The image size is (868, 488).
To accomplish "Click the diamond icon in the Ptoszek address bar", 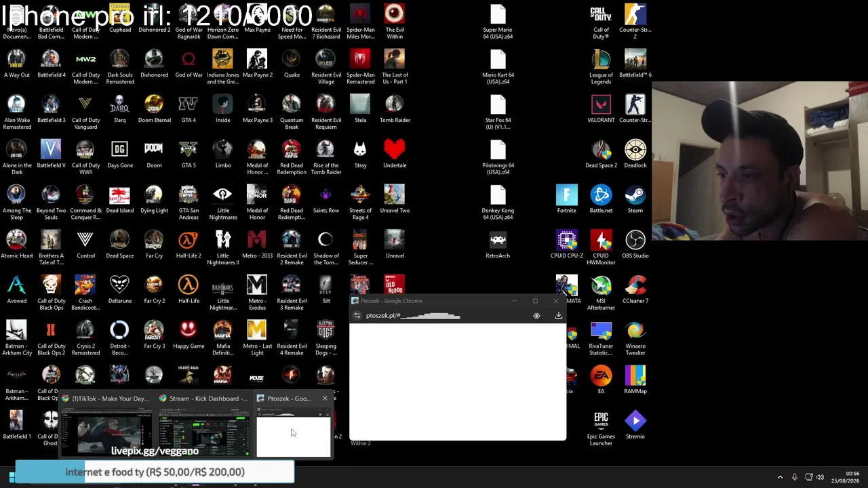I will [536, 316].
